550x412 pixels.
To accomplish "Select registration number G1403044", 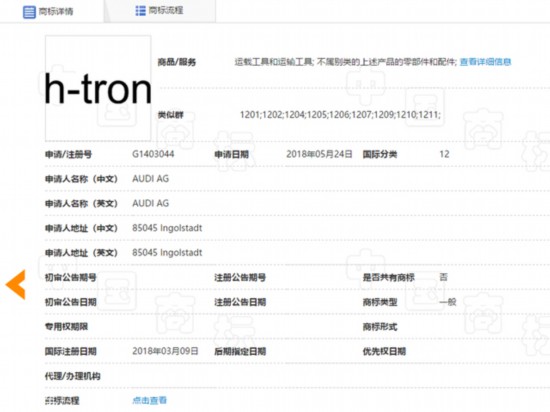I will coord(153,154).
